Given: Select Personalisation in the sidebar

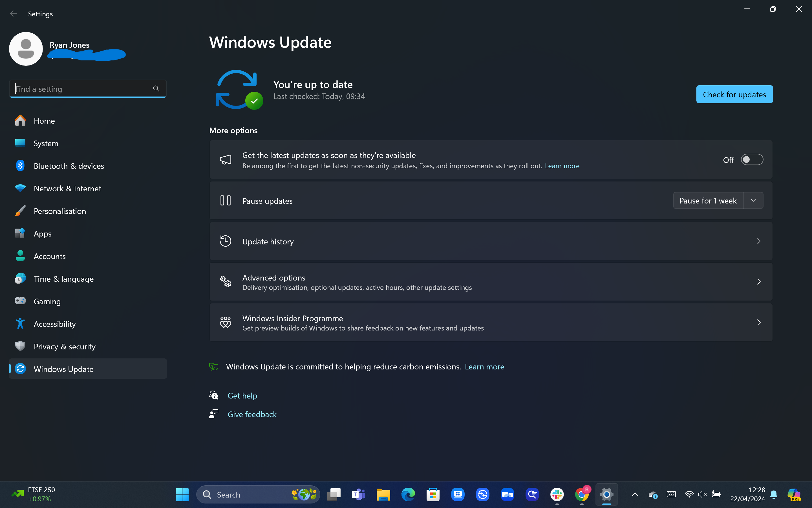Looking at the screenshot, I should [x=88, y=211].
